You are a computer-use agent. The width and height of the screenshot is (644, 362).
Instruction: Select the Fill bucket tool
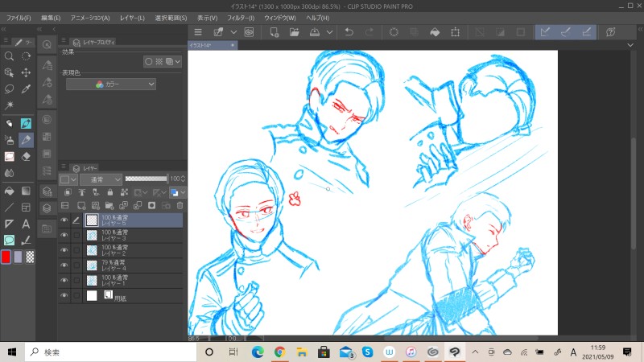[9, 191]
